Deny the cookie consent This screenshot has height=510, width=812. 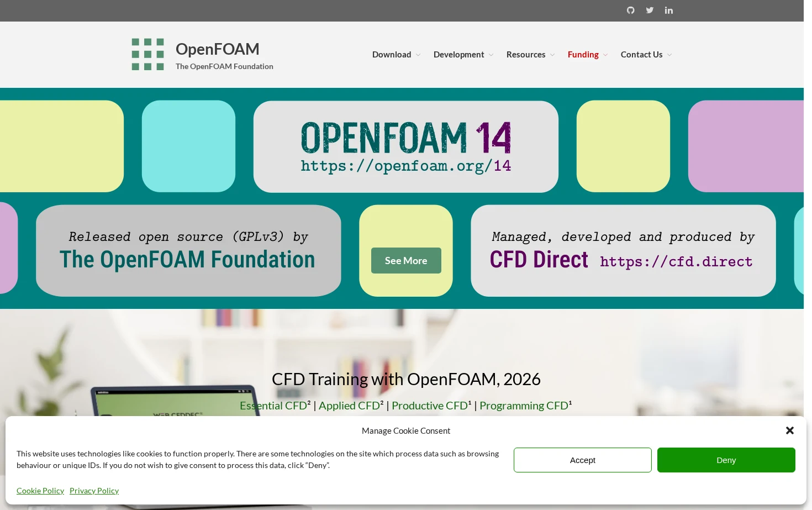726,460
